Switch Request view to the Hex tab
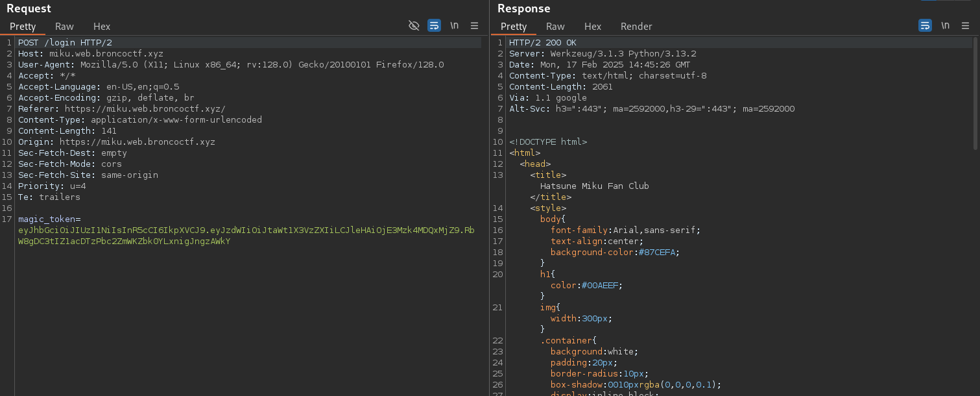The image size is (980, 396). click(102, 27)
